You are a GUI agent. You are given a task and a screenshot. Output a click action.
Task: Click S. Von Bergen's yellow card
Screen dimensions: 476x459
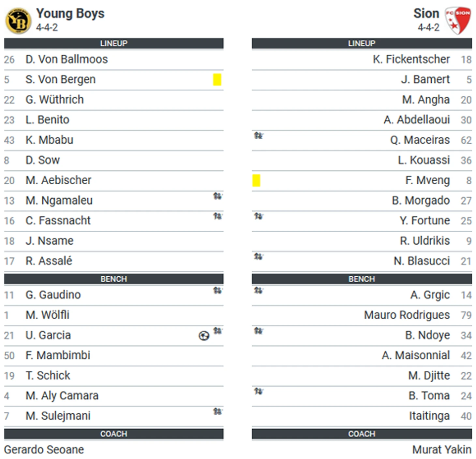pyautogui.click(x=217, y=80)
